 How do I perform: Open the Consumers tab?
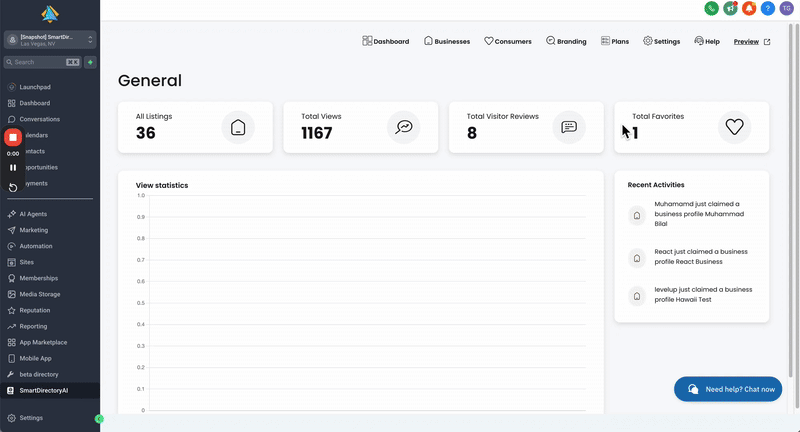(508, 41)
